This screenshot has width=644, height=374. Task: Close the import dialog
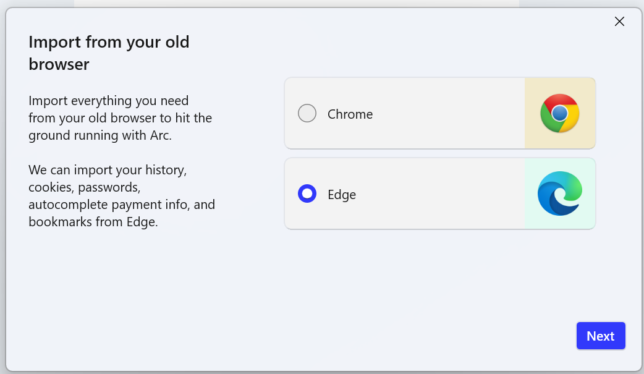(619, 21)
